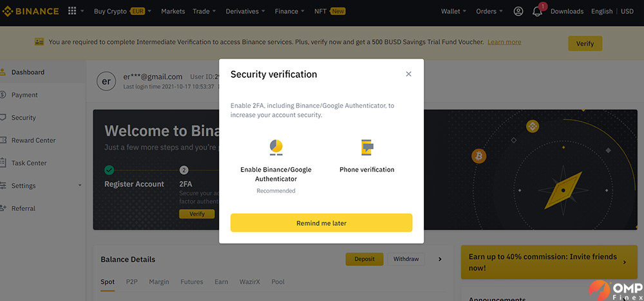Switch to the Pool tab
The width and height of the screenshot is (644, 301).
(278, 282)
